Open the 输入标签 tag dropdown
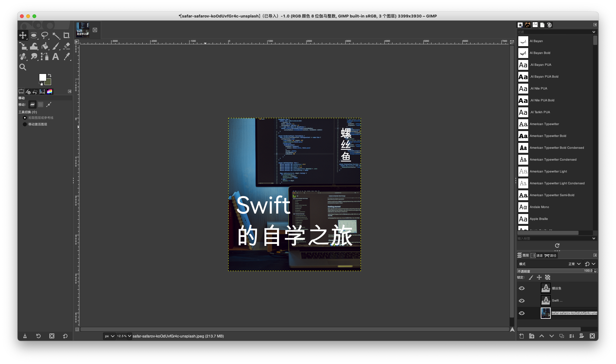This screenshot has height=364, width=616. [594, 238]
